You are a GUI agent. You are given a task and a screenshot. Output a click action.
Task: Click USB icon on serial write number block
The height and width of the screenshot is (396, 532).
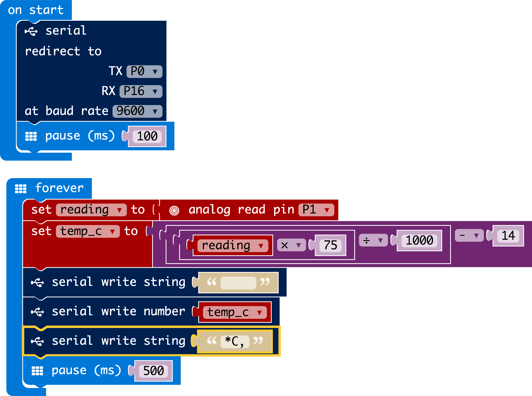tap(37, 312)
